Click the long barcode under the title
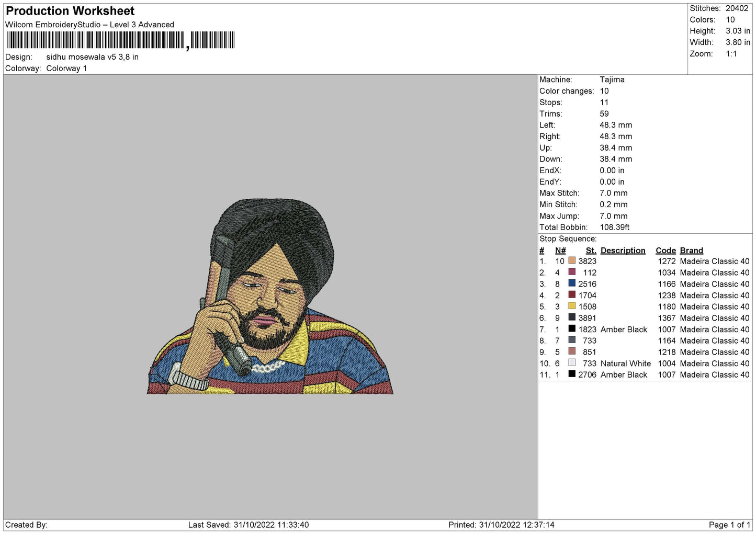Screen dimensions: 756x534 (x=95, y=40)
